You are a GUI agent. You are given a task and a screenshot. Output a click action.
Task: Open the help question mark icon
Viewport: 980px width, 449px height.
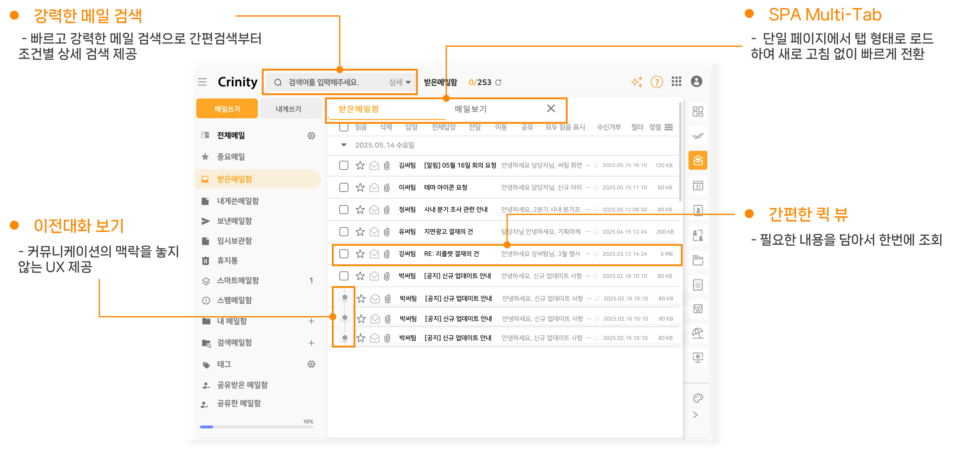pos(657,82)
